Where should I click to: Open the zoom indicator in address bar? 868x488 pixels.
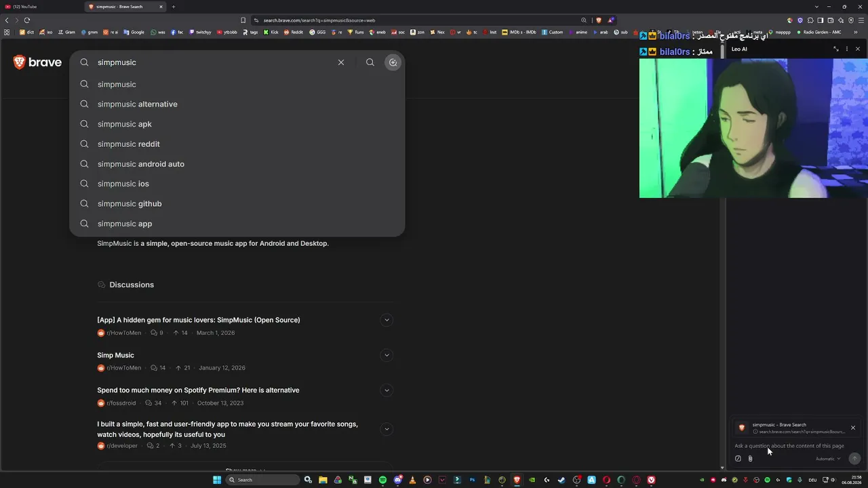(584, 20)
